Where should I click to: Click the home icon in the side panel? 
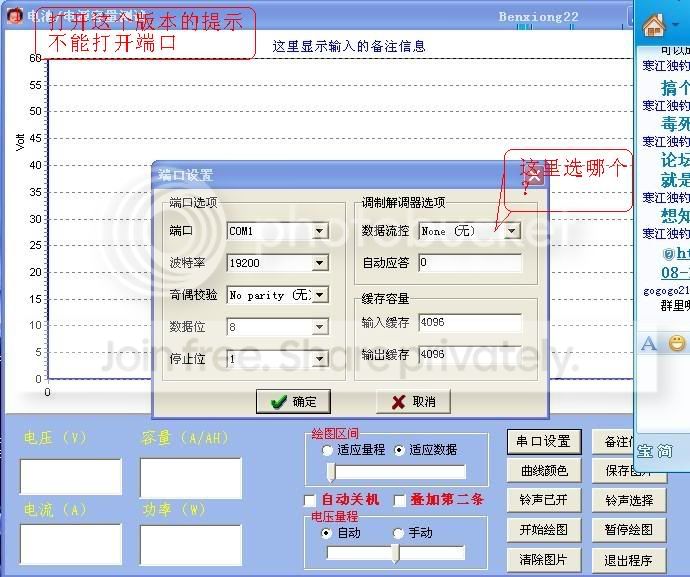(653, 25)
